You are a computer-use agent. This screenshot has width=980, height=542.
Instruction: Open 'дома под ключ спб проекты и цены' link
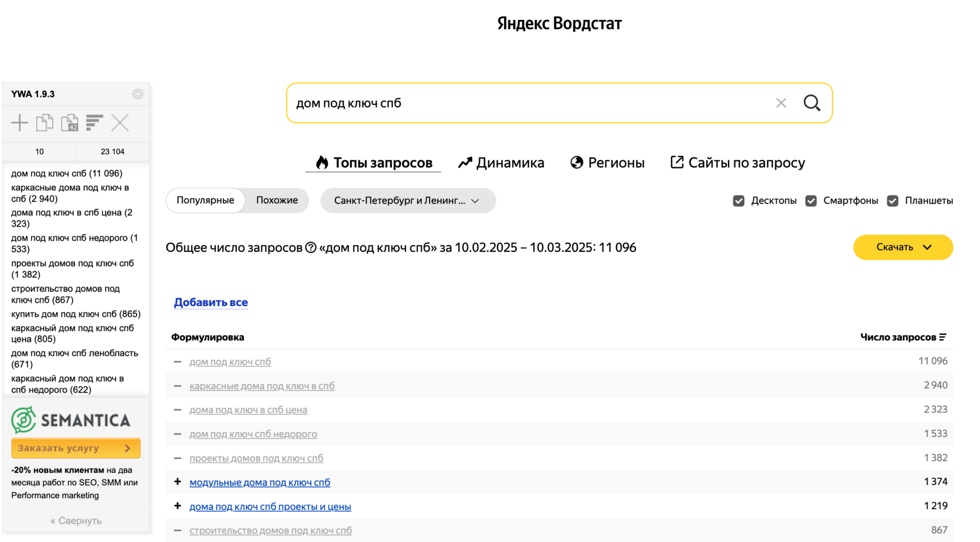(x=270, y=506)
